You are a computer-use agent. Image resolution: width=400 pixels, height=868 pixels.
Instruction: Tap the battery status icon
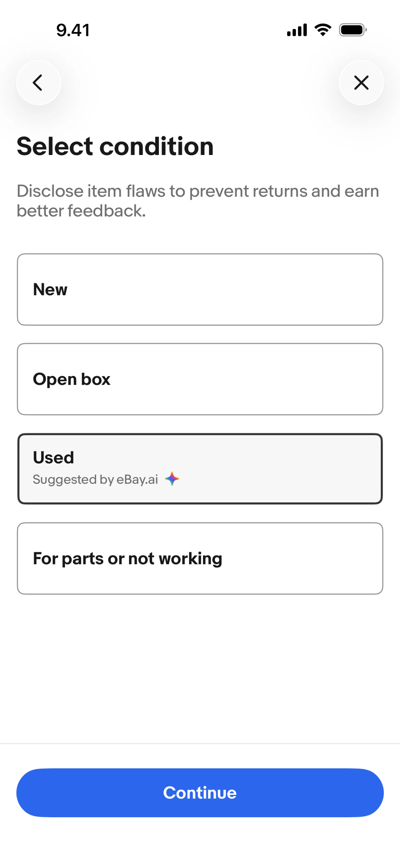[353, 30]
